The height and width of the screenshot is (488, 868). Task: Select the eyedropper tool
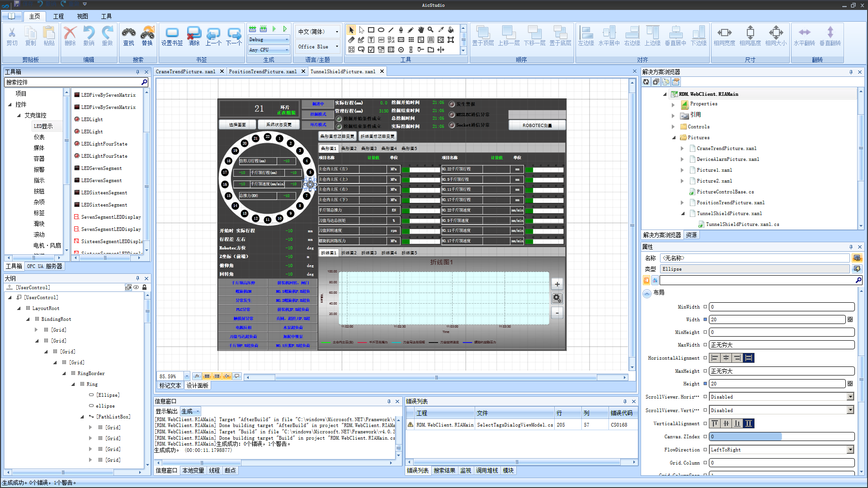[441, 30]
